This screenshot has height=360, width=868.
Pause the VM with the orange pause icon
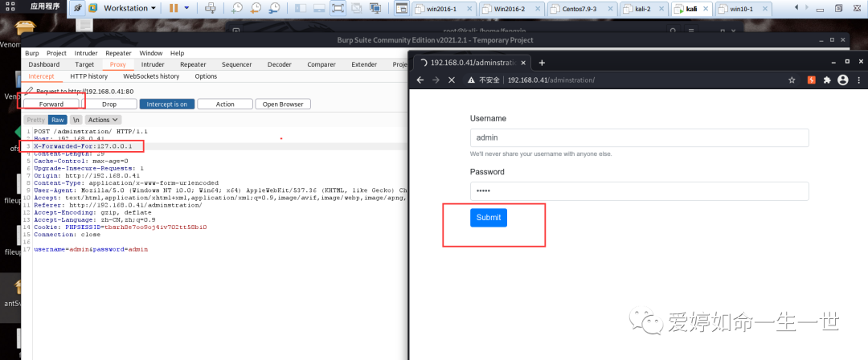coord(174,8)
